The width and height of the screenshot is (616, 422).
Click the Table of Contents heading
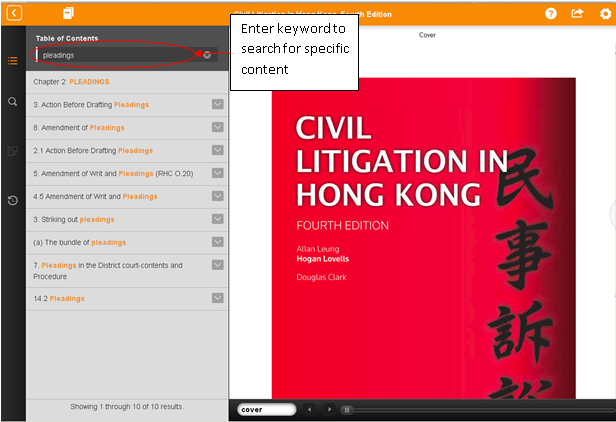[x=67, y=38]
